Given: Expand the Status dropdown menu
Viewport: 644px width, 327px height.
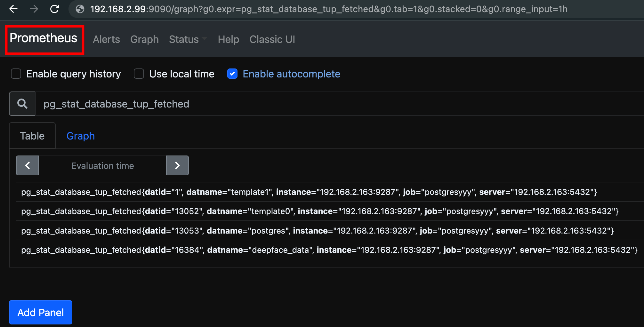Looking at the screenshot, I should click(x=188, y=39).
